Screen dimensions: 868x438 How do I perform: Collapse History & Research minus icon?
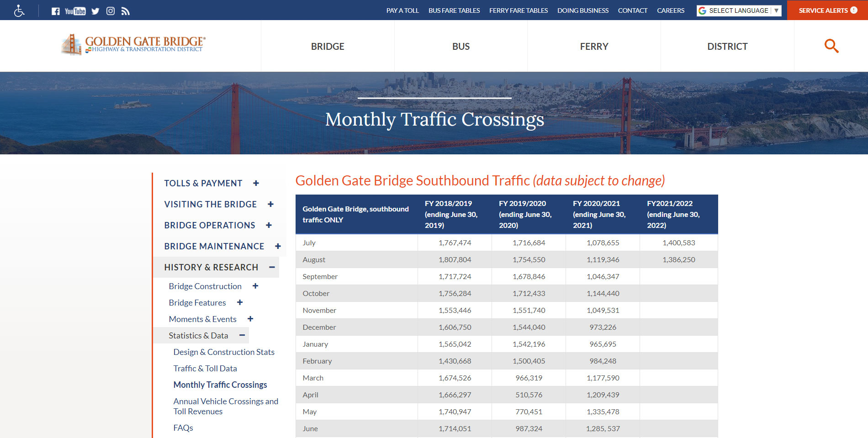tap(272, 267)
